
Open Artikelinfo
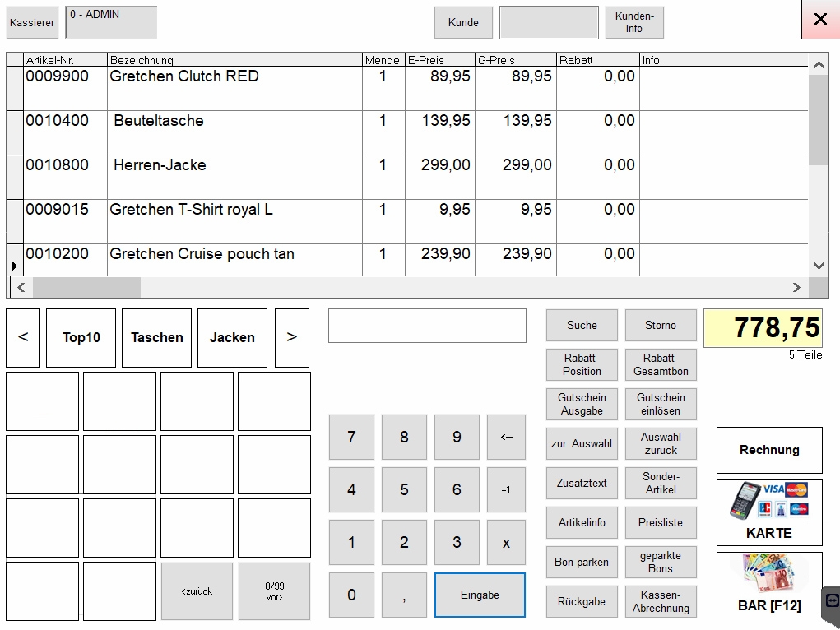(x=582, y=522)
